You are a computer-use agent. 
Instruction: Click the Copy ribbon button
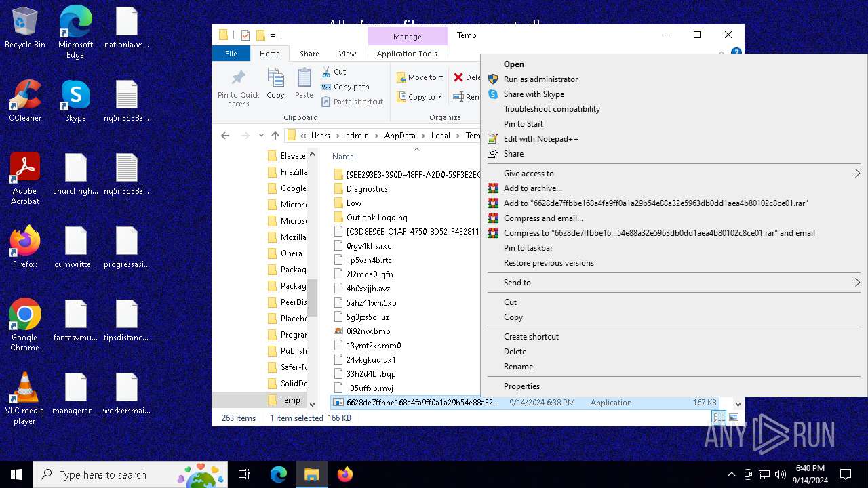tap(275, 84)
